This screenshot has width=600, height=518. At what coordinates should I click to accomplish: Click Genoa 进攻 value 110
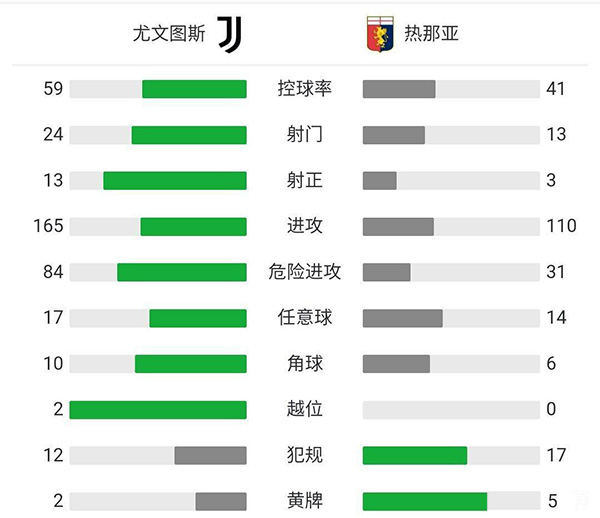561,226
